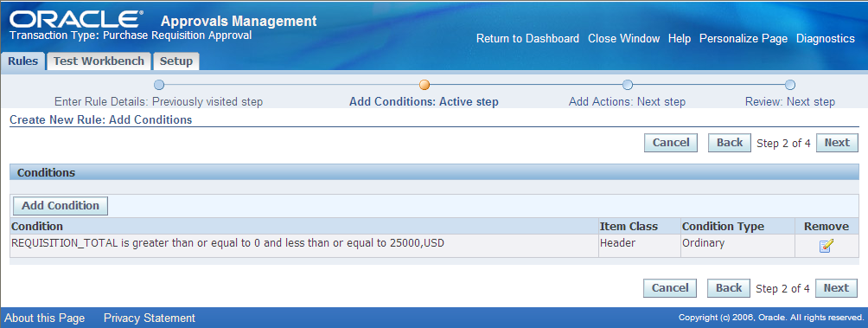Click the pencil icon in Remove column
The image size is (868, 328).
826,246
